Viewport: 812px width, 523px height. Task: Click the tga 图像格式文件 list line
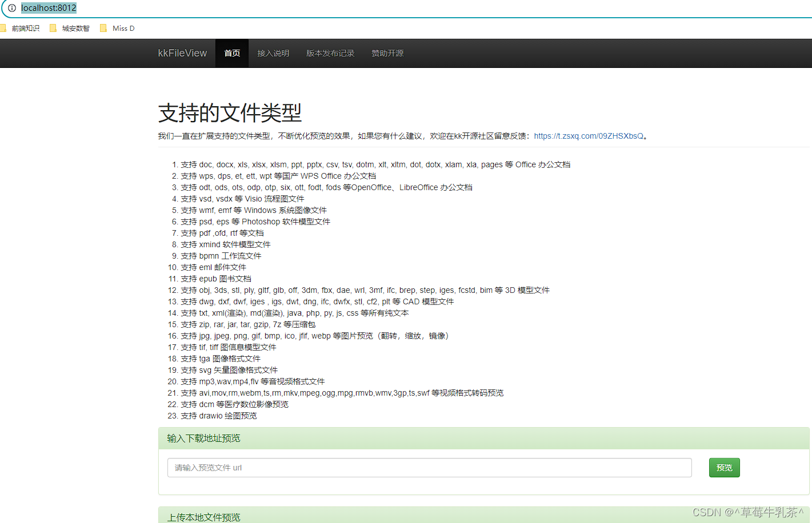[221, 359]
